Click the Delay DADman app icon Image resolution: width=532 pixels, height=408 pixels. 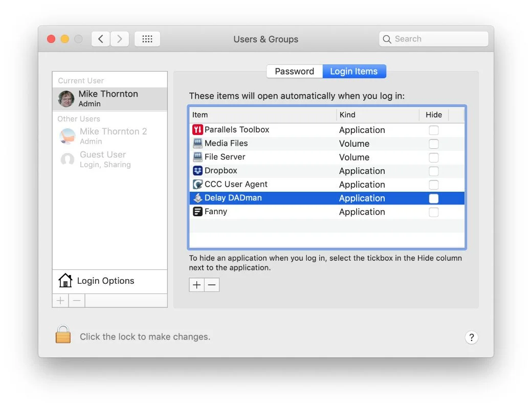(197, 198)
